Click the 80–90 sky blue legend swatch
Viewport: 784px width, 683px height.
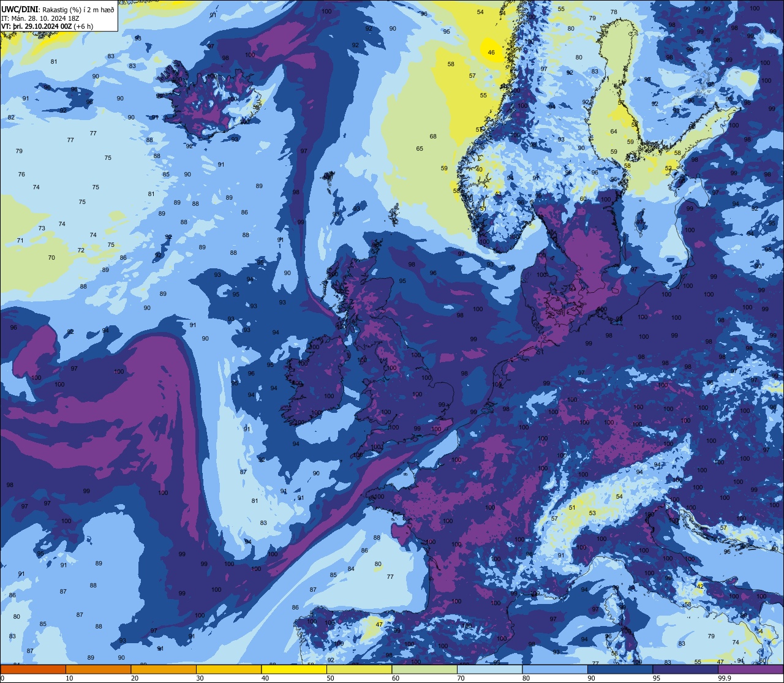(555, 669)
